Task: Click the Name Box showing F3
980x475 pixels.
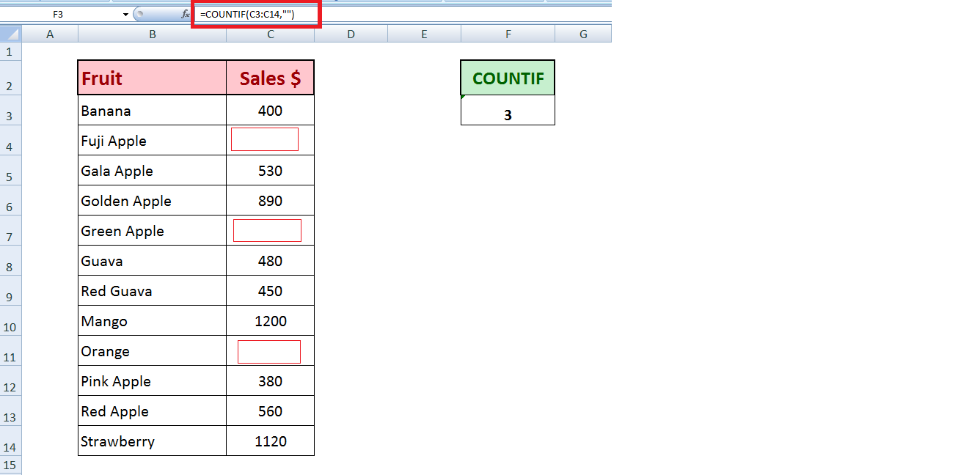Action: click(59, 14)
